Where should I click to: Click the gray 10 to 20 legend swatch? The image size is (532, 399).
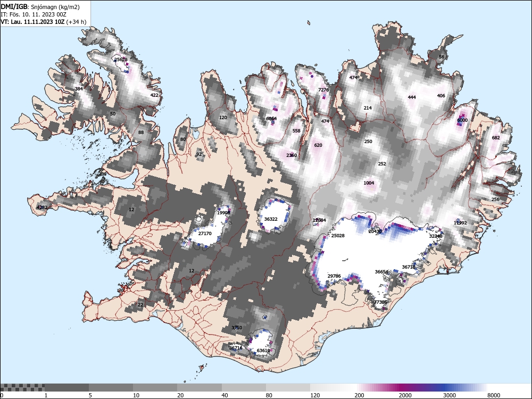pyautogui.click(x=155, y=387)
